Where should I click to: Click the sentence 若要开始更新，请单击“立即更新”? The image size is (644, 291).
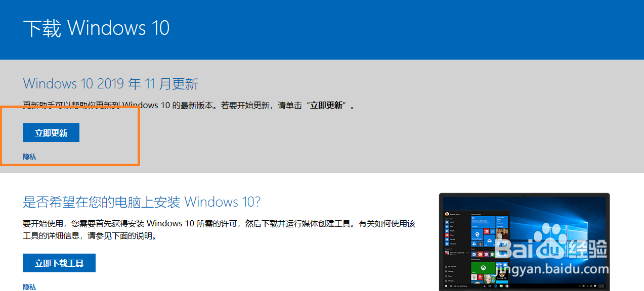[x=288, y=106]
